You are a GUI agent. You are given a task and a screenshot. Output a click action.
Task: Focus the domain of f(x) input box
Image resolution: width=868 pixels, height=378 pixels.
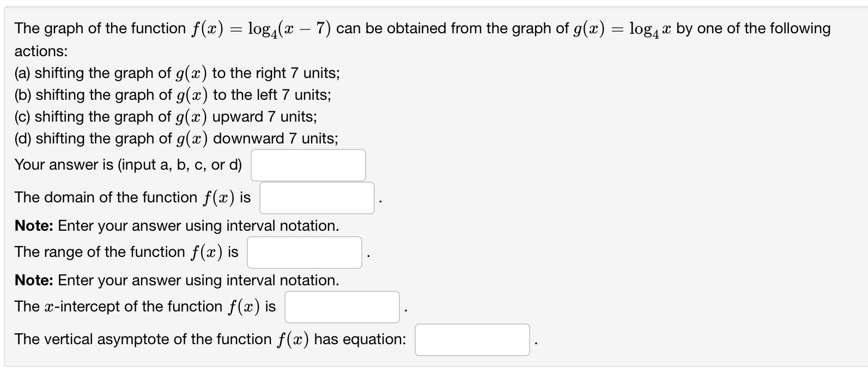pos(317,198)
